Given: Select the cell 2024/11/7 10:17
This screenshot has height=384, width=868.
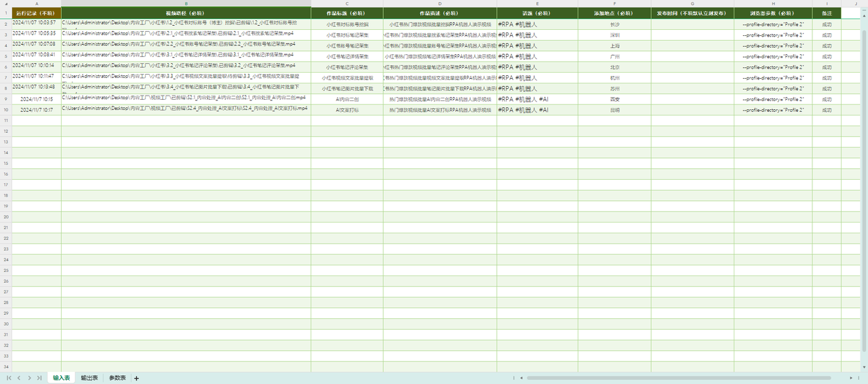Looking at the screenshot, I should pos(37,109).
